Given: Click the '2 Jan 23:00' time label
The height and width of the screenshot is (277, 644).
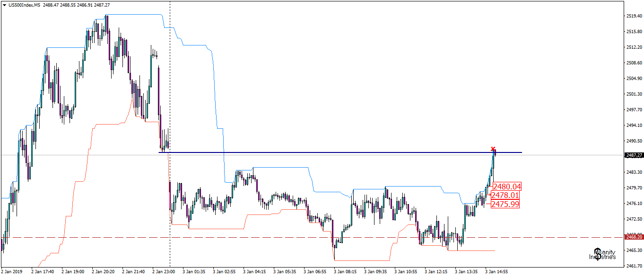Looking at the screenshot, I should click(x=164, y=272).
